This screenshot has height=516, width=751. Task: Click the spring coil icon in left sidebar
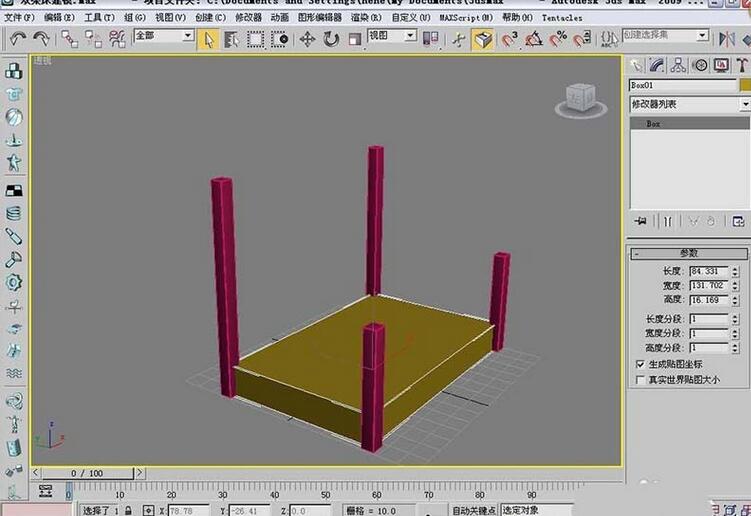(14, 213)
